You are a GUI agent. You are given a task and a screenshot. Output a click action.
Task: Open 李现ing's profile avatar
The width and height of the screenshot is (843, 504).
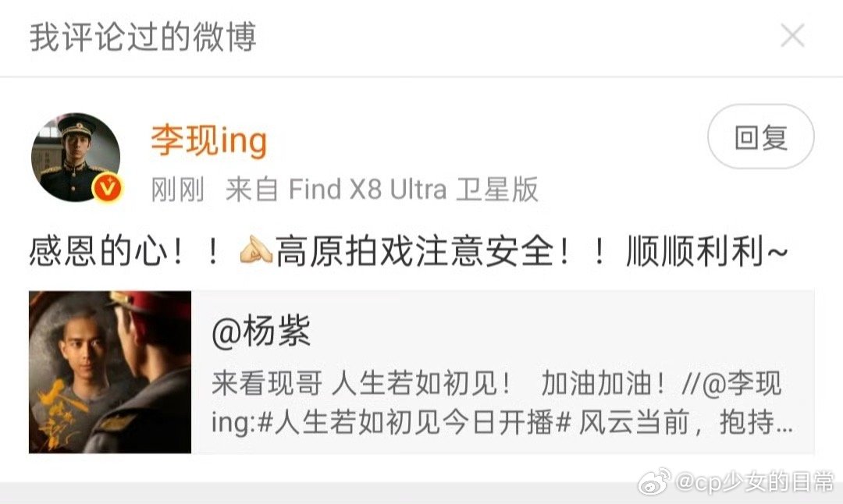76,158
